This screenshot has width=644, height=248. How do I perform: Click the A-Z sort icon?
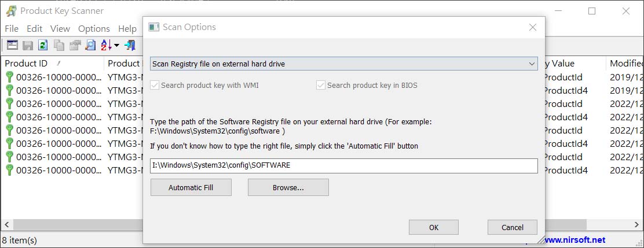tap(106, 45)
